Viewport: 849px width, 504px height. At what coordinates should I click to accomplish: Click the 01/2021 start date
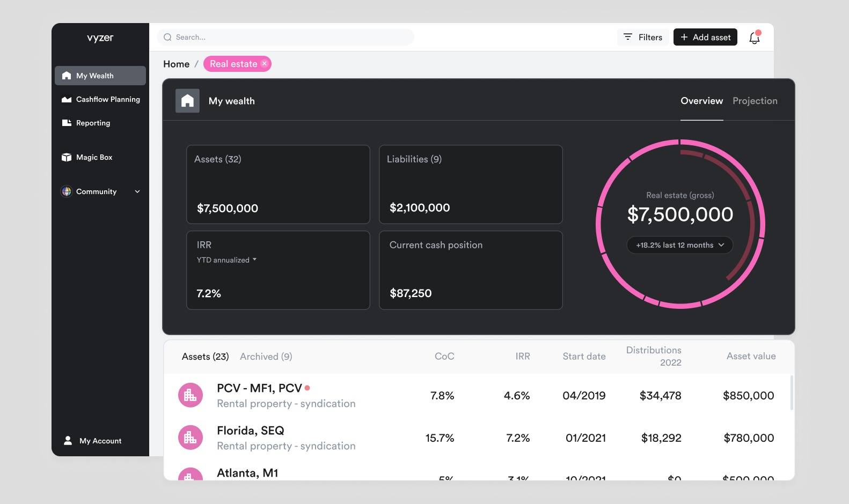[x=585, y=438]
